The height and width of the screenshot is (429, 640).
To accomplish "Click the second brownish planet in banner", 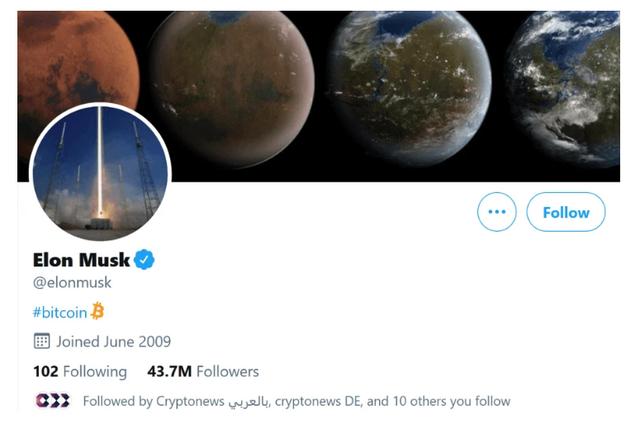I will [232, 80].
